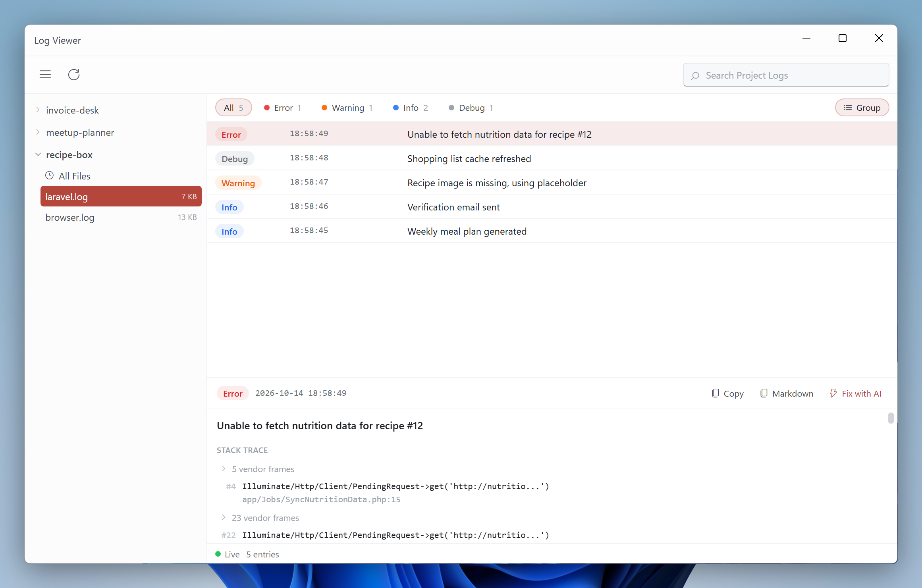Select the All 5 filter tab

coord(233,108)
